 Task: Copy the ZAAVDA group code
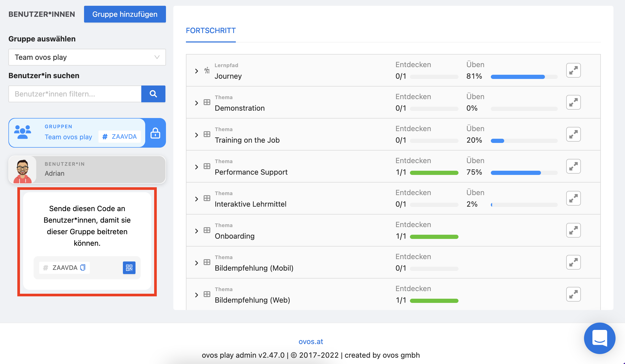click(83, 267)
